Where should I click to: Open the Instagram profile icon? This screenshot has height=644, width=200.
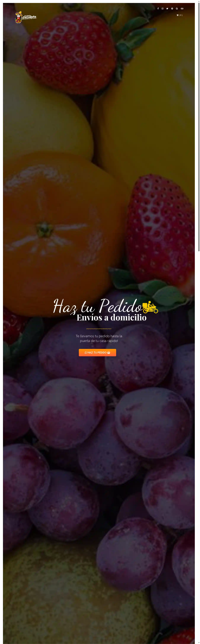click(162, 8)
